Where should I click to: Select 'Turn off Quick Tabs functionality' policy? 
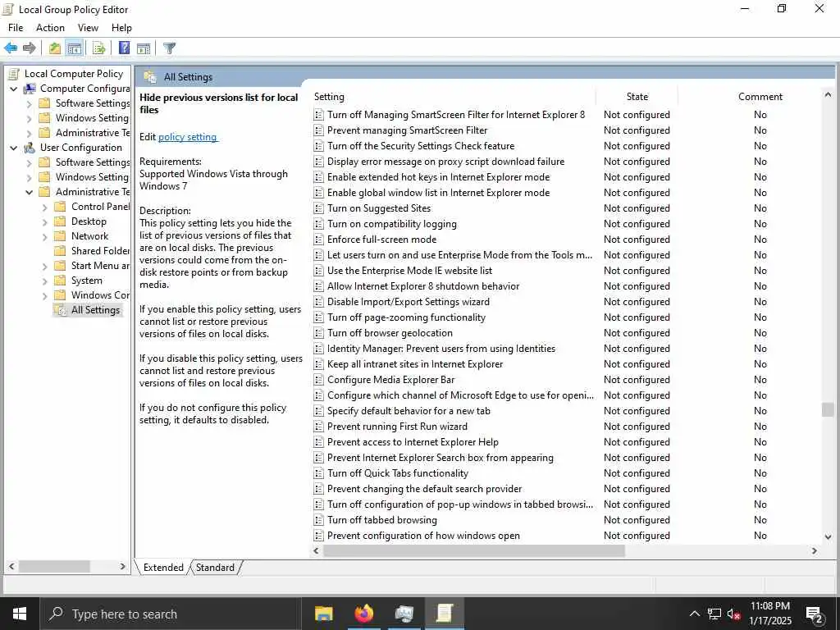pyautogui.click(x=398, y=473)
